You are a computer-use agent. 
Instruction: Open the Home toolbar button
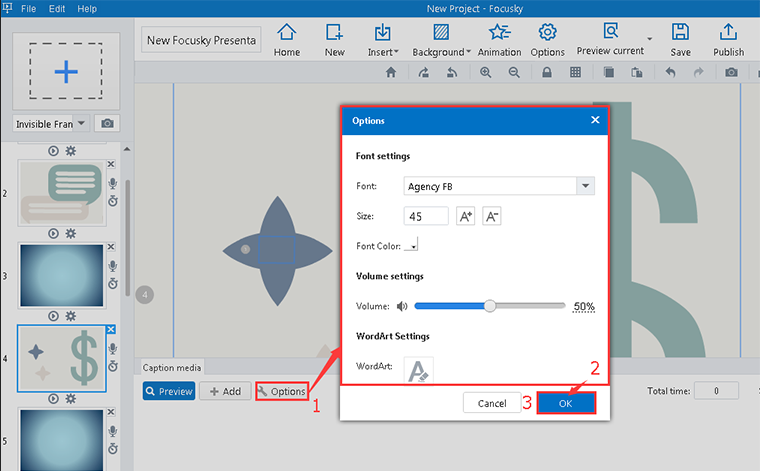(286, 40)
